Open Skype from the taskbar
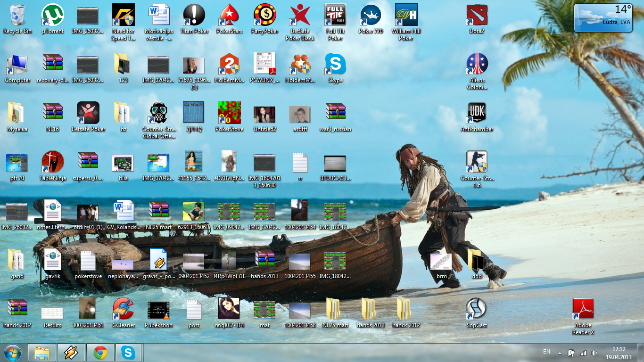The height and width of the screenshot is (362, 644). pyautogui.click(x=129, y=353)
